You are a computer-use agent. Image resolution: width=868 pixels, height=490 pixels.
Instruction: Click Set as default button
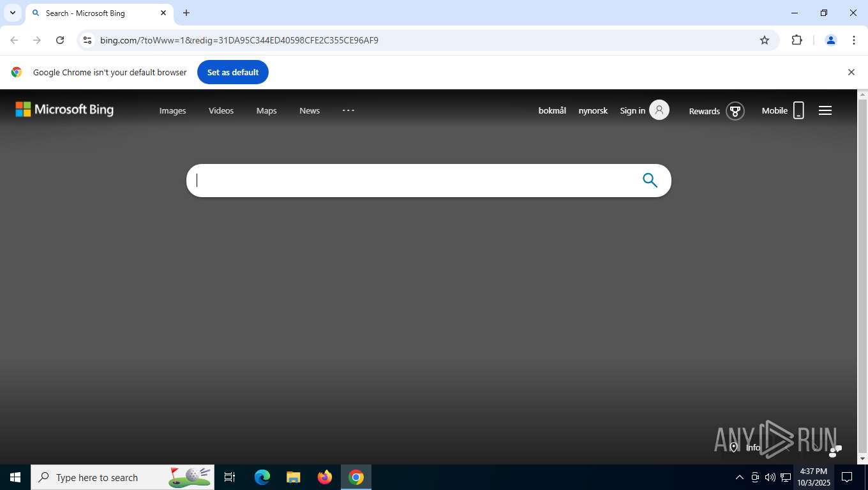coord(233,72)
